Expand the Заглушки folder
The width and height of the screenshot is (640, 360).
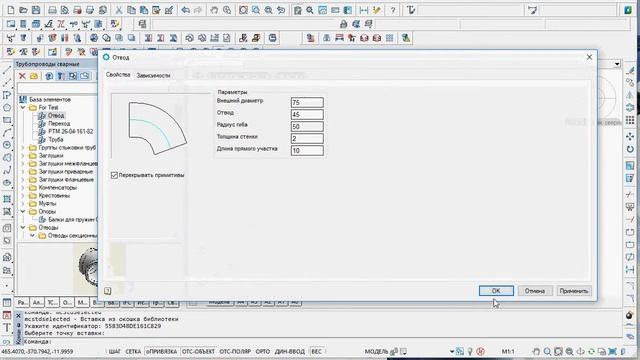coord(23,156)
